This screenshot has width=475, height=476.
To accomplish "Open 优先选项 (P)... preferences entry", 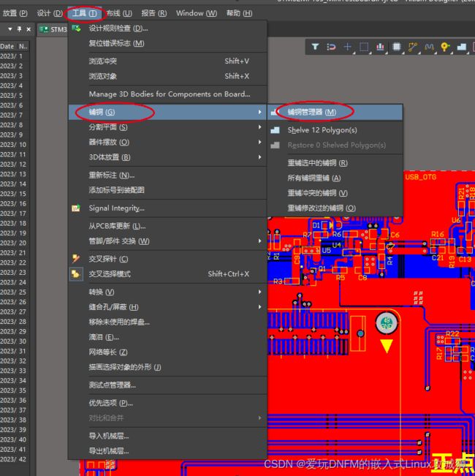I will [168, 403].
